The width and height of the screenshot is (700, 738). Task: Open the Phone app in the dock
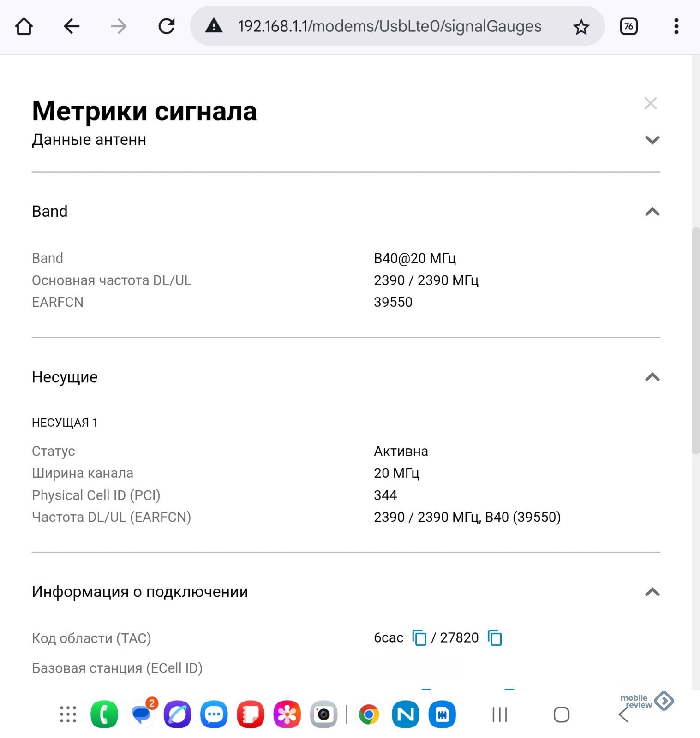click(x=104, y=714)
